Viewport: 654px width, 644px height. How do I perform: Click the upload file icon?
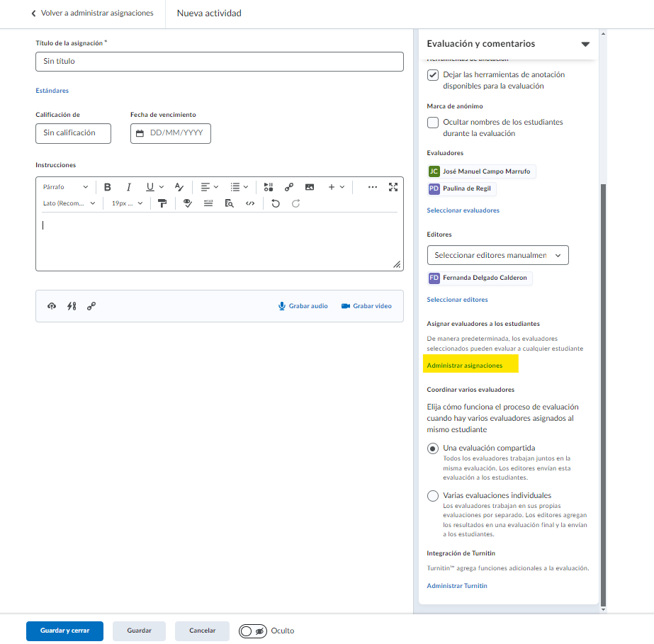(52, 306)
